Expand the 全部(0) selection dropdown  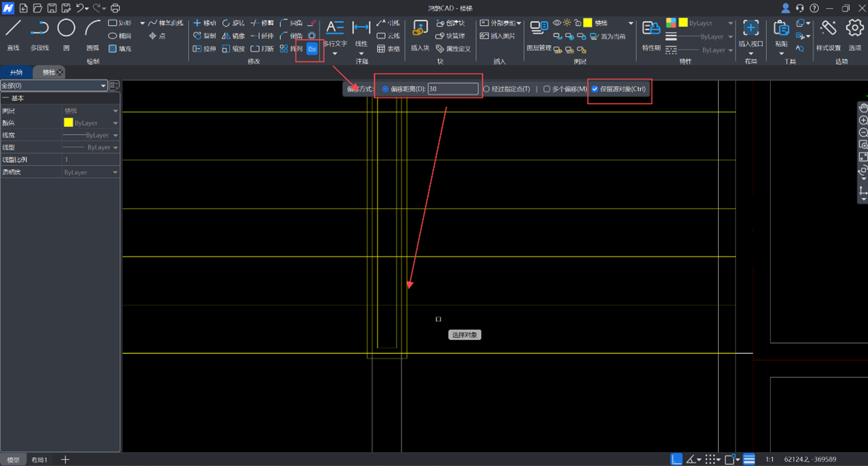[103, 86]
